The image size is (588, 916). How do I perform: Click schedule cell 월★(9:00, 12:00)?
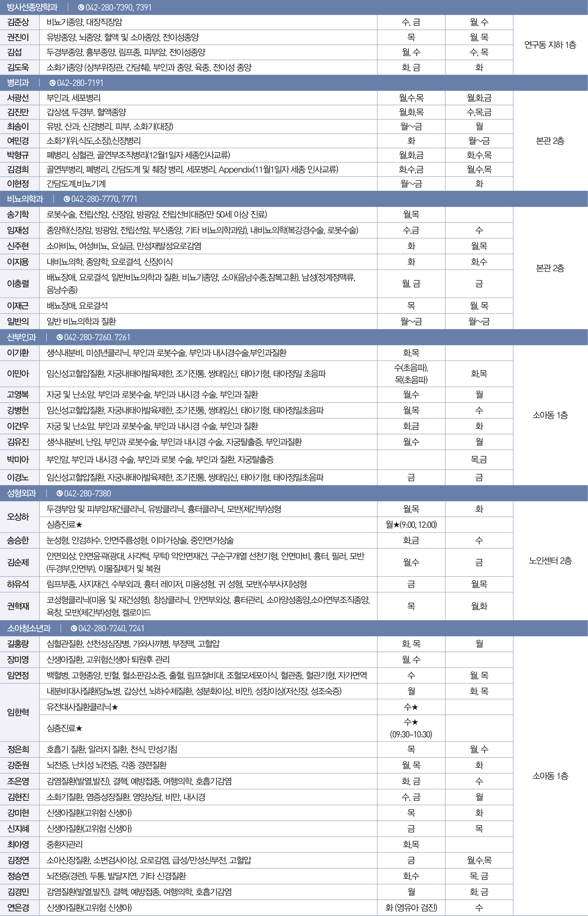411,525
